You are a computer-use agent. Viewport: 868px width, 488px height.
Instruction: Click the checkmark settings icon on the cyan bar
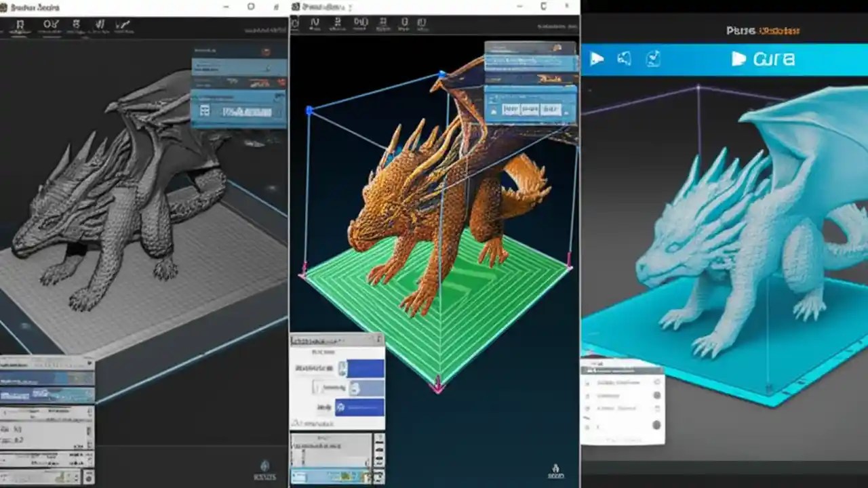(653, 59)
